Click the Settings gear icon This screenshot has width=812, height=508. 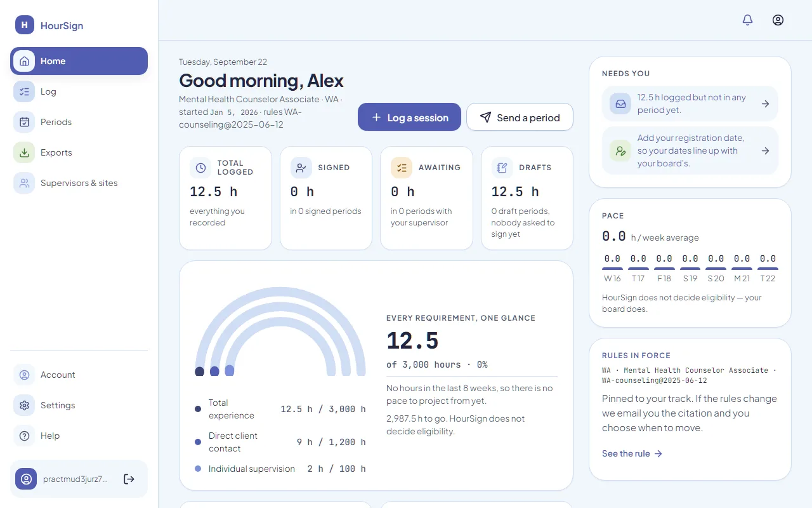24,405
